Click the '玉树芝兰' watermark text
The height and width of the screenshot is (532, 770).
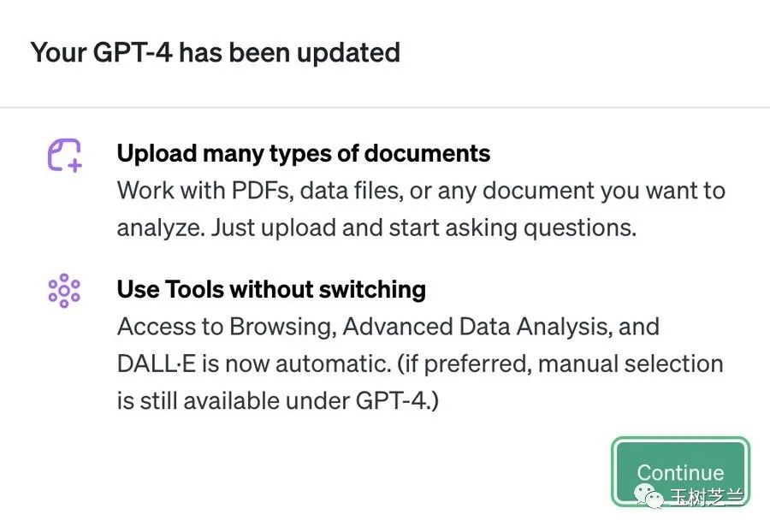click(x=708, y=497)
